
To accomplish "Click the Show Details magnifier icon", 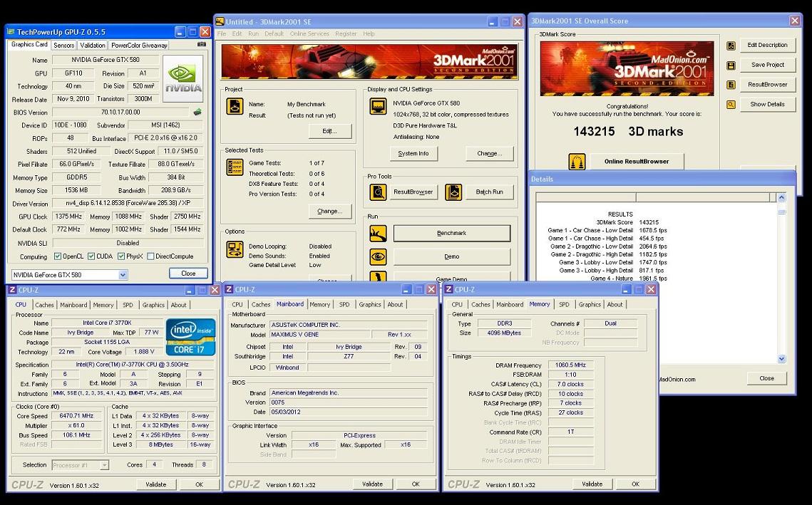I will [x=731, y=105].
